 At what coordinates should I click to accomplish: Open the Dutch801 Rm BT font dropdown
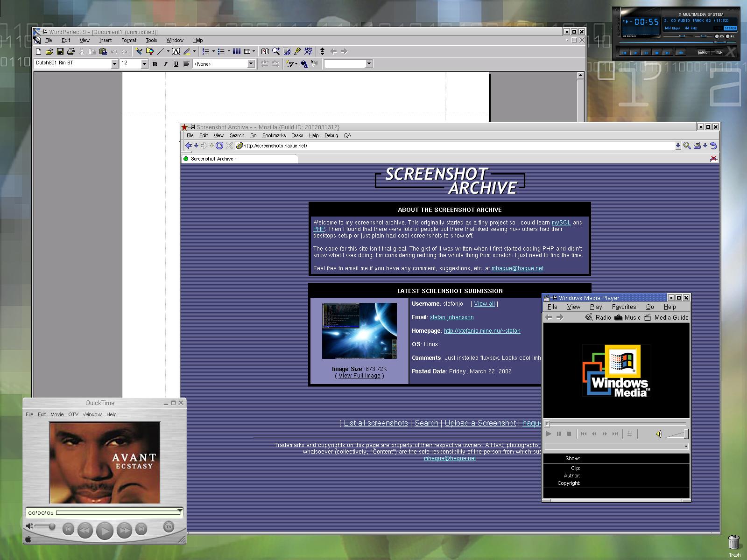tap(114, 64)
